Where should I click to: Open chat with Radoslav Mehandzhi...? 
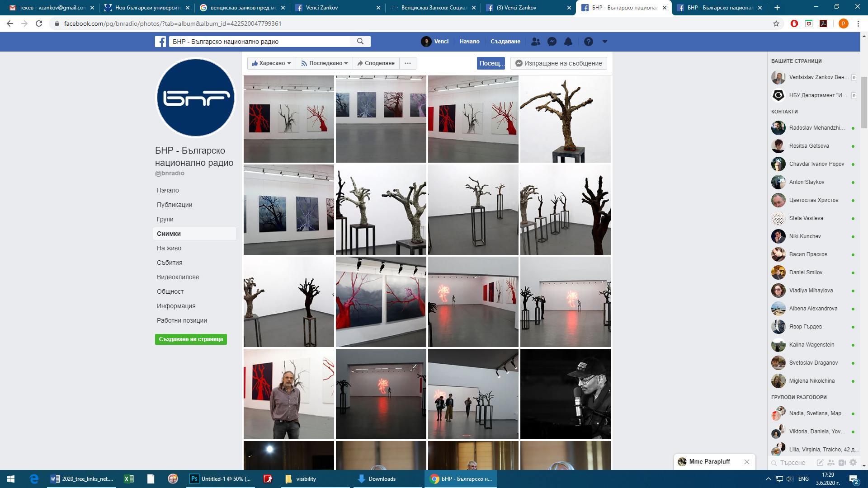(x=813, y=128)
